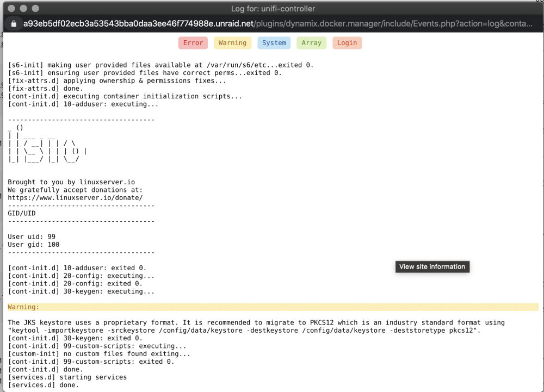Screen dimensions: 544x392
Task: Click 'Log for: unifi-controller' window title
Action: coord(273,9)
